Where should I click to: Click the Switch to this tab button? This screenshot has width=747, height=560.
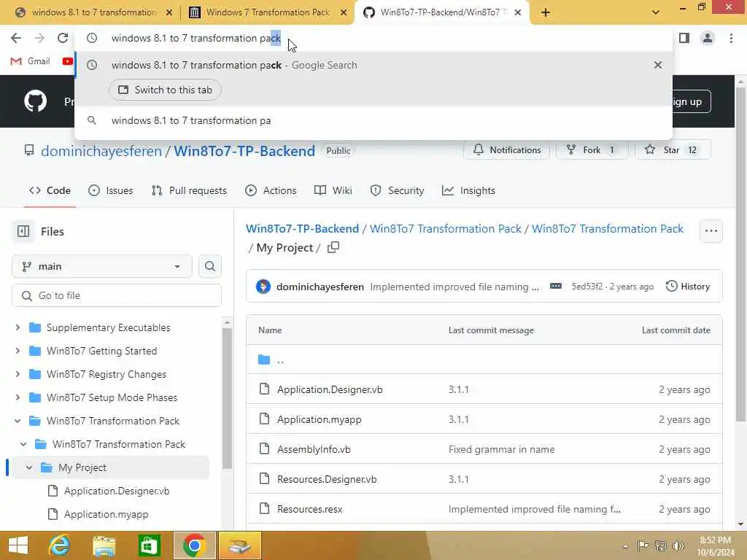click(x=165, y=90)
